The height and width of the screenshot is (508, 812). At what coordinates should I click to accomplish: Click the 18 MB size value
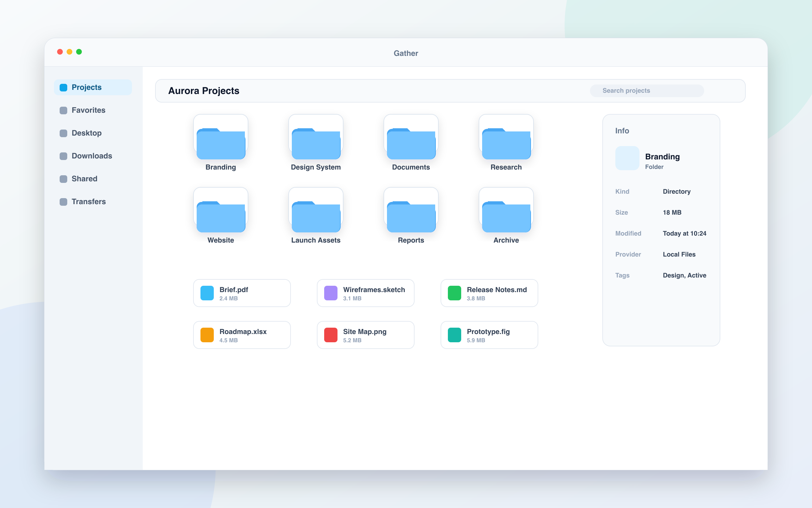pyautogui.click(x=672, y=212)
